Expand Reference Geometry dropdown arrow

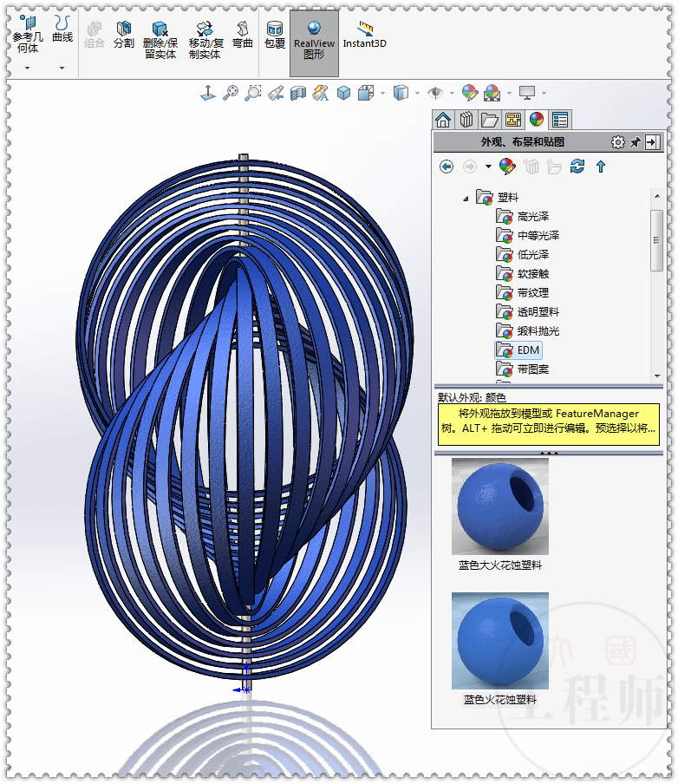click(28, 68)
